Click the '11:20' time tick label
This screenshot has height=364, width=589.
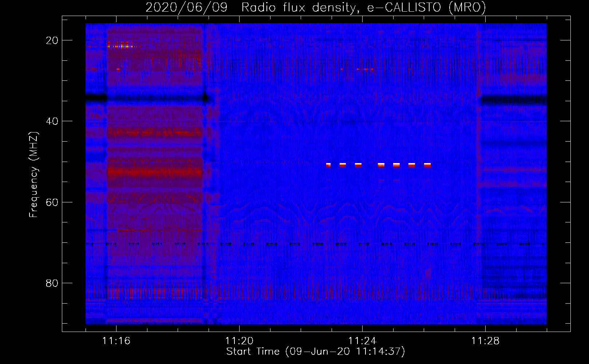239,341
